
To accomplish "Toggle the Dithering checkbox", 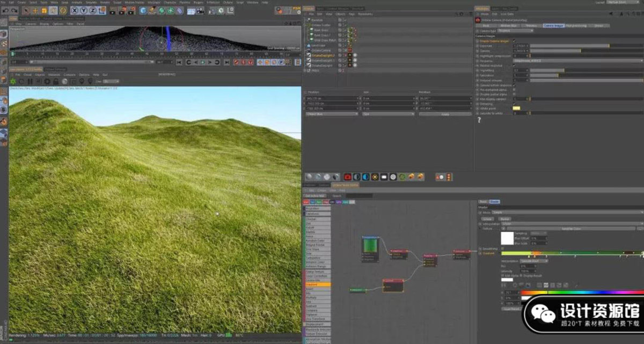I will pos(514,104).
